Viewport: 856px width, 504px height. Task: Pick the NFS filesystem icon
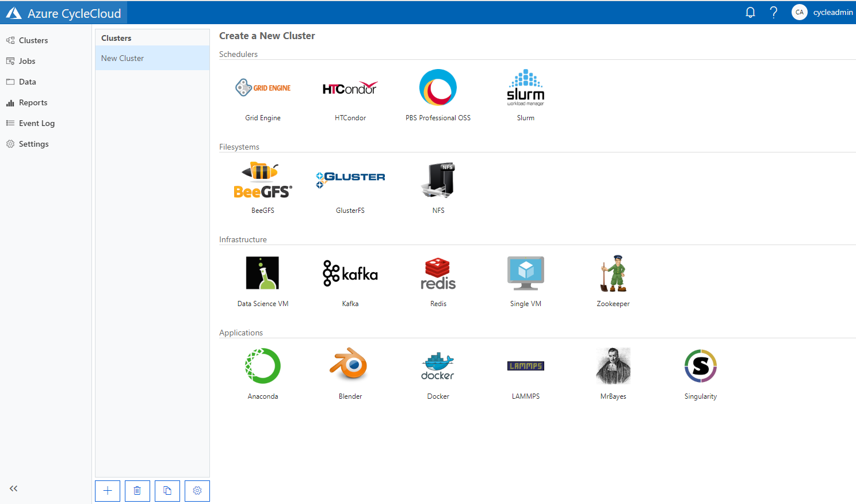tap(438, 180)
